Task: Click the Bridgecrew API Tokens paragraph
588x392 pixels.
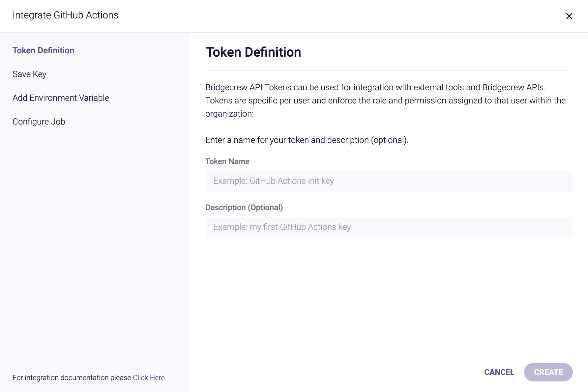Action: pyautogui.click(x=386, y=100)
